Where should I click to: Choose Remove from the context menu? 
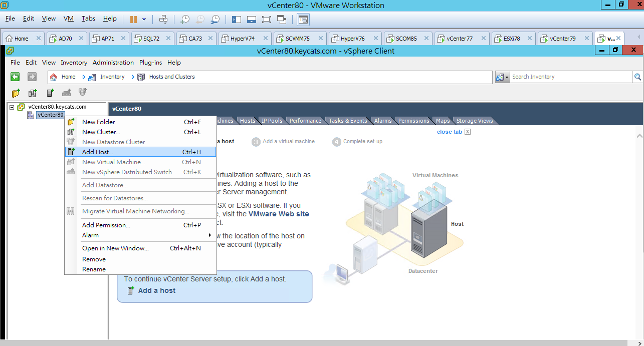pos(141,259)
